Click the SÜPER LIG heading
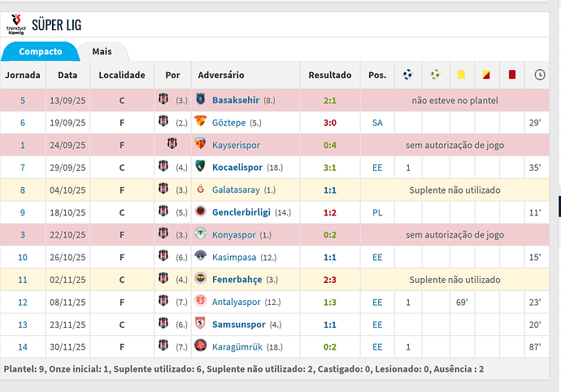This screenshot has height=392, width=561. point(57,25)
